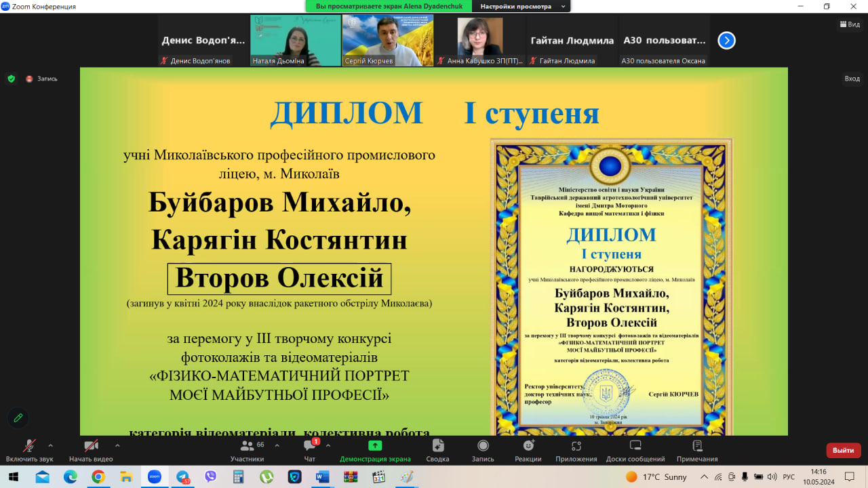Click the Вход button on the right
The image size is (868, 488).
(x=852, y=79)
